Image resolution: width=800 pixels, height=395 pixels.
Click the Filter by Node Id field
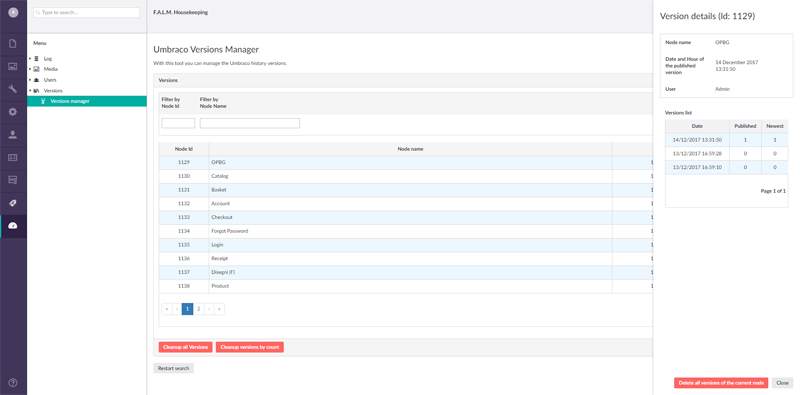click(178, 123)
